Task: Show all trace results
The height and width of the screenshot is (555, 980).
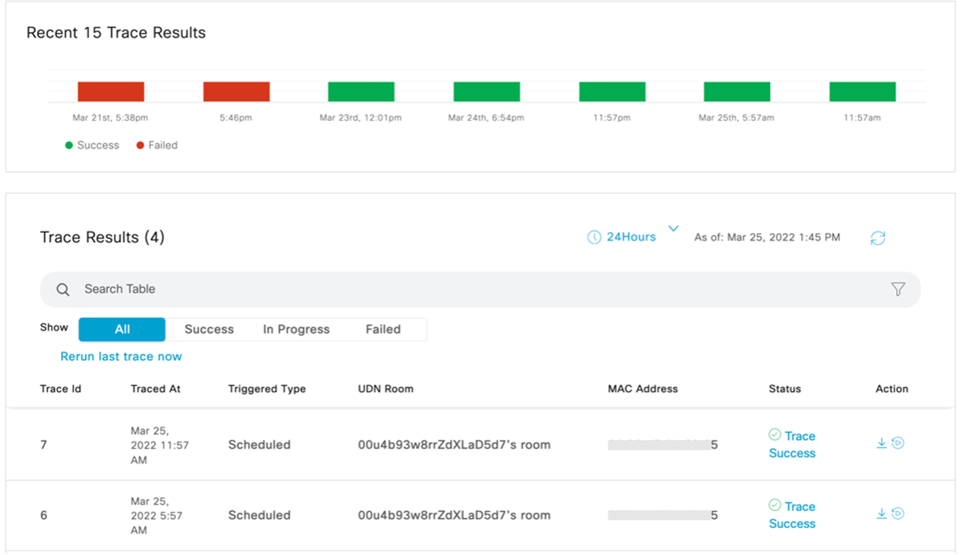Action: click(x=122, y=329)
